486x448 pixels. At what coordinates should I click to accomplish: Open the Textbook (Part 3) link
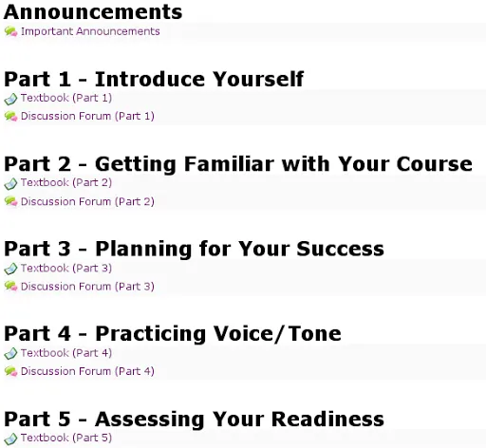click(66, 269)
